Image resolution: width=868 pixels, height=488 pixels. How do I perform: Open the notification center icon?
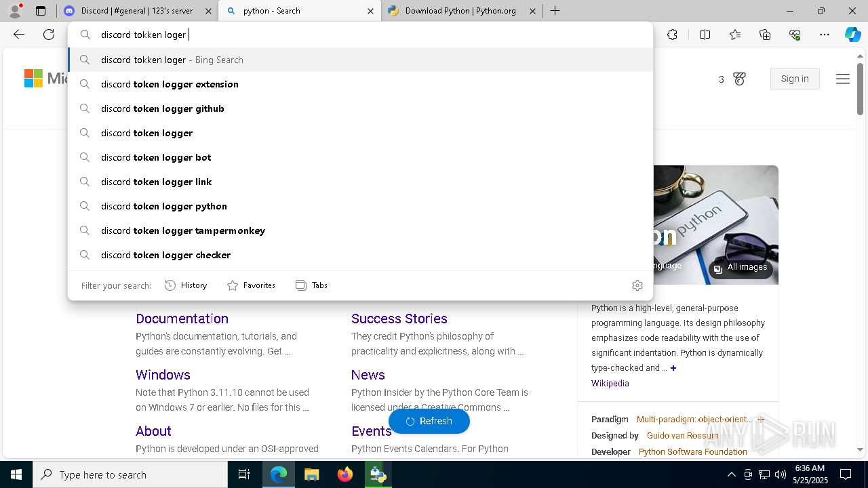[846, 474]
